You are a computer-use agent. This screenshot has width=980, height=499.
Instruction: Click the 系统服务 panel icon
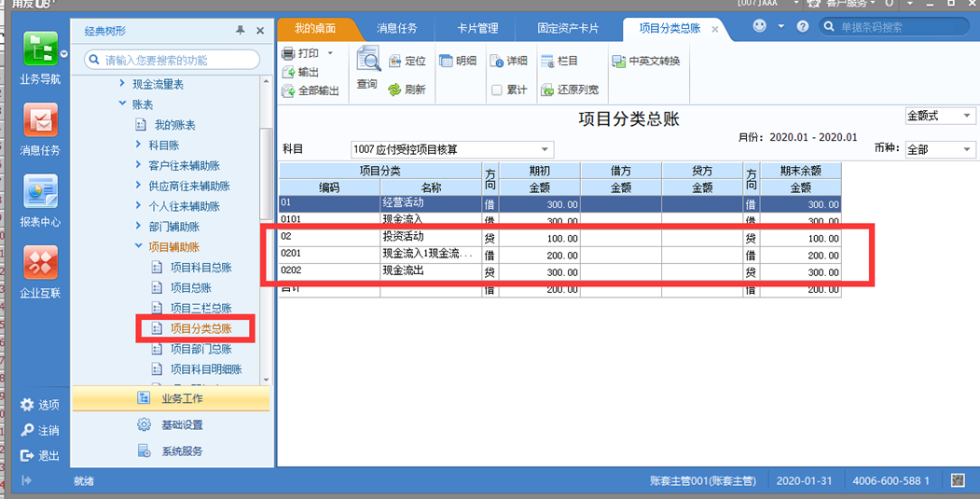point(144,450)
